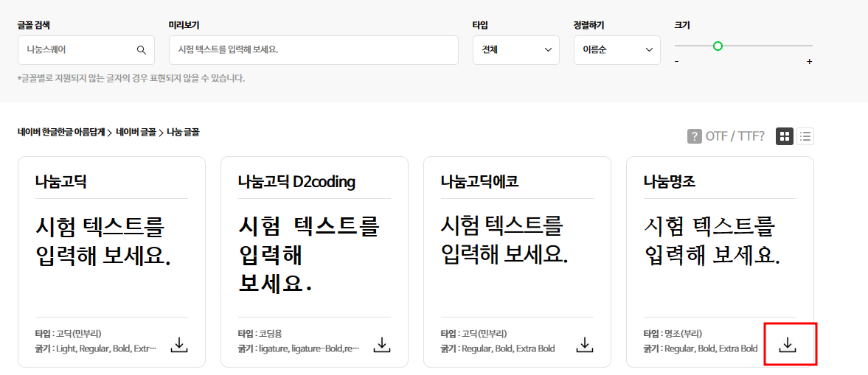Viewport: 868px width, 375px height.
Task: Download the 나눔명조 font
Action: click(x=787, y=344)
